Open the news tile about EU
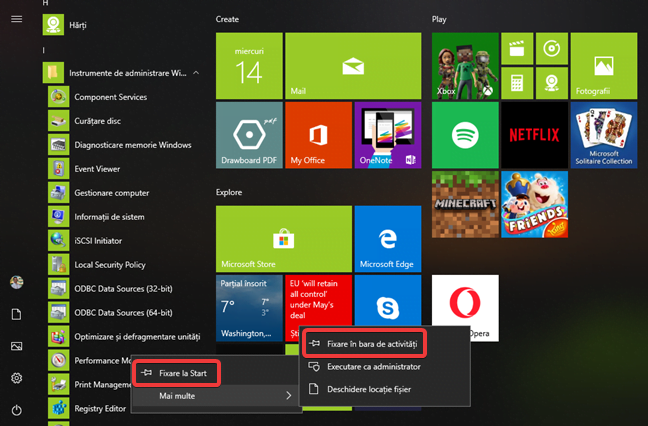The height and width of the screenshot is (426, 648). click(x=319, y=302)
